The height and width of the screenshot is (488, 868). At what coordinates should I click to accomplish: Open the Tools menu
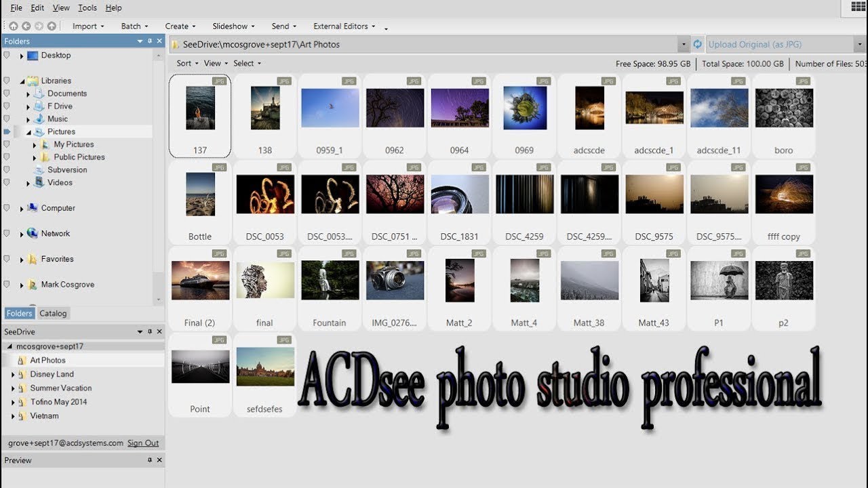pyautogui.click(x=87, y=7)
